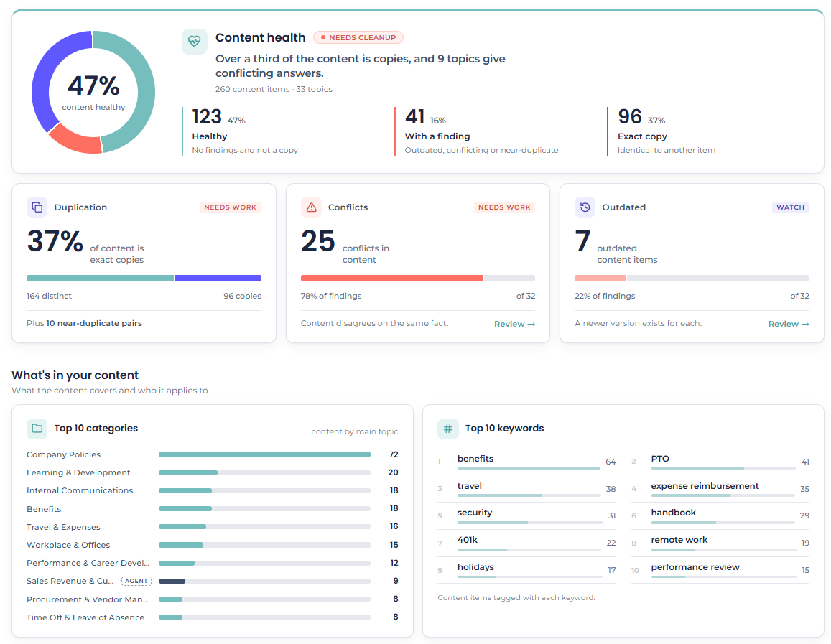Click the 37% duplication figure

[x=55, y=241]
